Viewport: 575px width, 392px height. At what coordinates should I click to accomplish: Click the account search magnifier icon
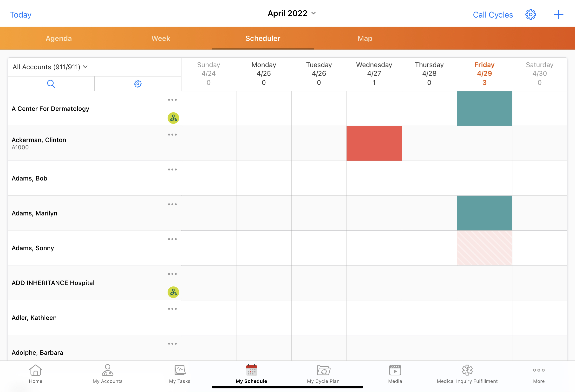(51, 84)
